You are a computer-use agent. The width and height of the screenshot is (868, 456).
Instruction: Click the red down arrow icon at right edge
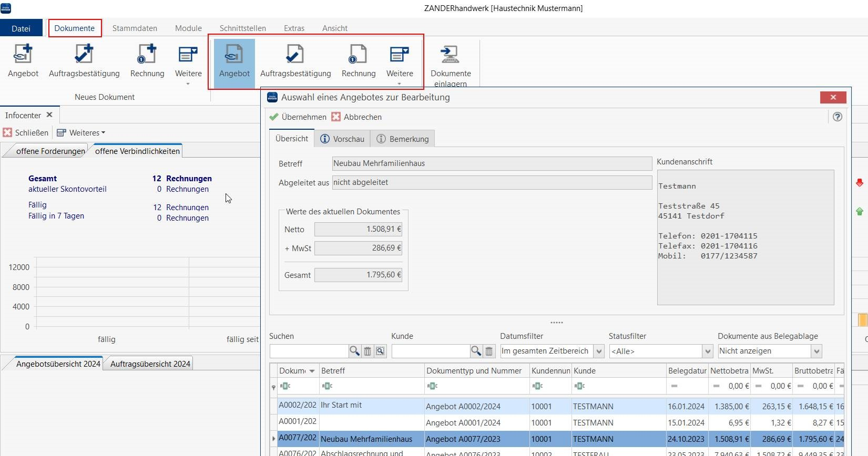[860, 183]
